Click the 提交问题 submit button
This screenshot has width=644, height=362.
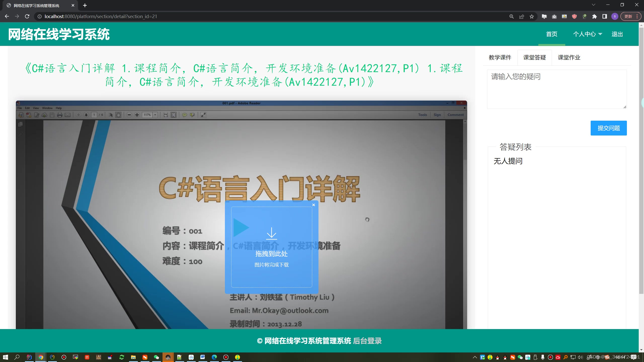(609, 128)
